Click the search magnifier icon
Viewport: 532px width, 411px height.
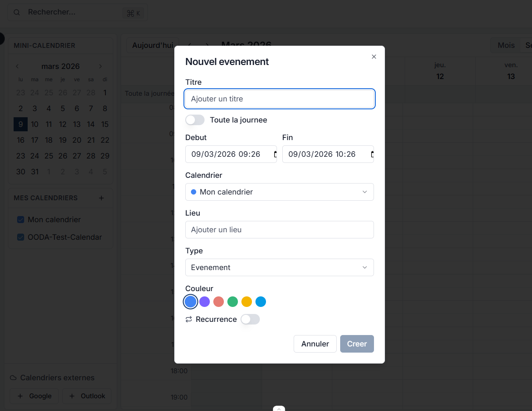16,12
